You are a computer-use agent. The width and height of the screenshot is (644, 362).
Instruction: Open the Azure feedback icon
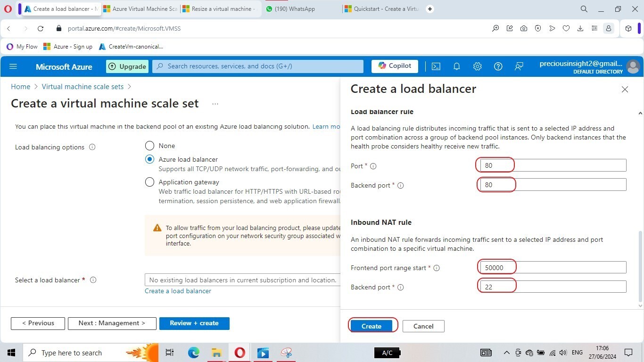[x=519, y=66]
